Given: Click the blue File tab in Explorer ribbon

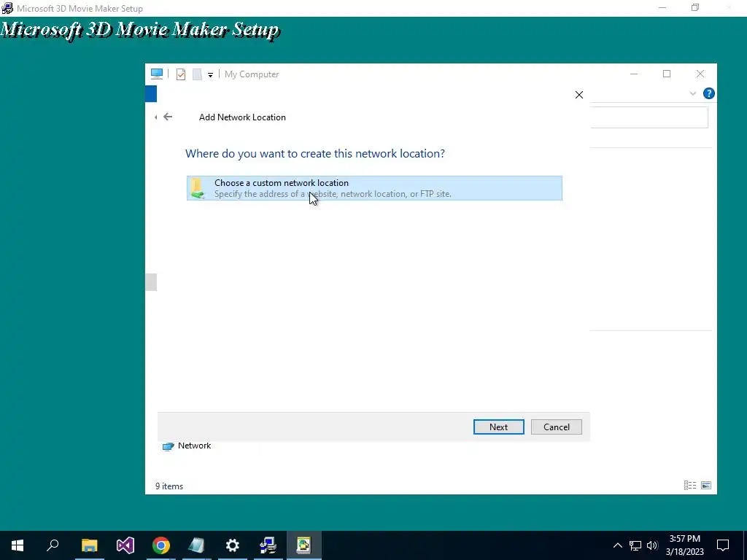Looking at the screenshot, I should click(x=151, y=94).
